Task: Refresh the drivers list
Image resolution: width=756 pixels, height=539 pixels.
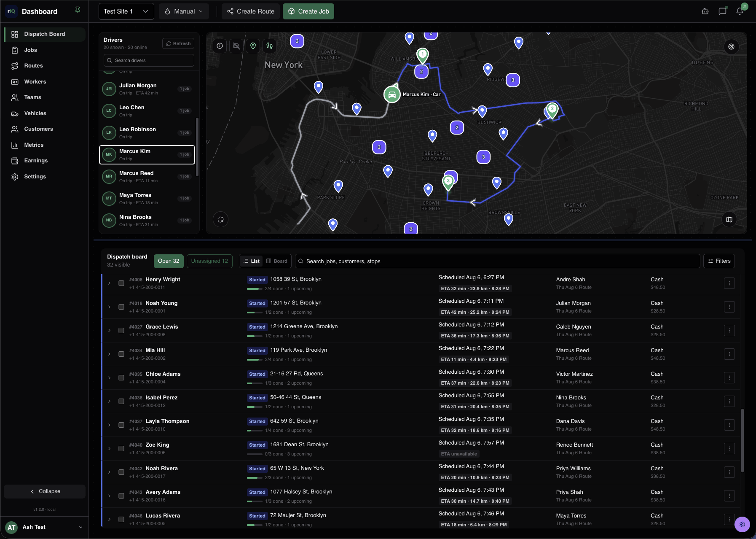Action: (x=178, y=43)
